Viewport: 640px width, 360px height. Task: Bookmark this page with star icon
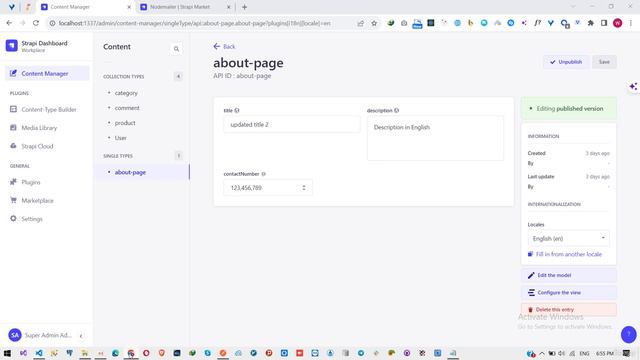point(374,23)
